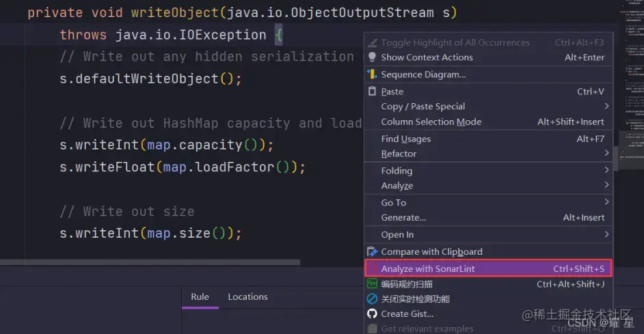Click the Ctrl+Shift+S shortcut label
Image resolution: width=644 pixels, height=334 pixels.
578,268
